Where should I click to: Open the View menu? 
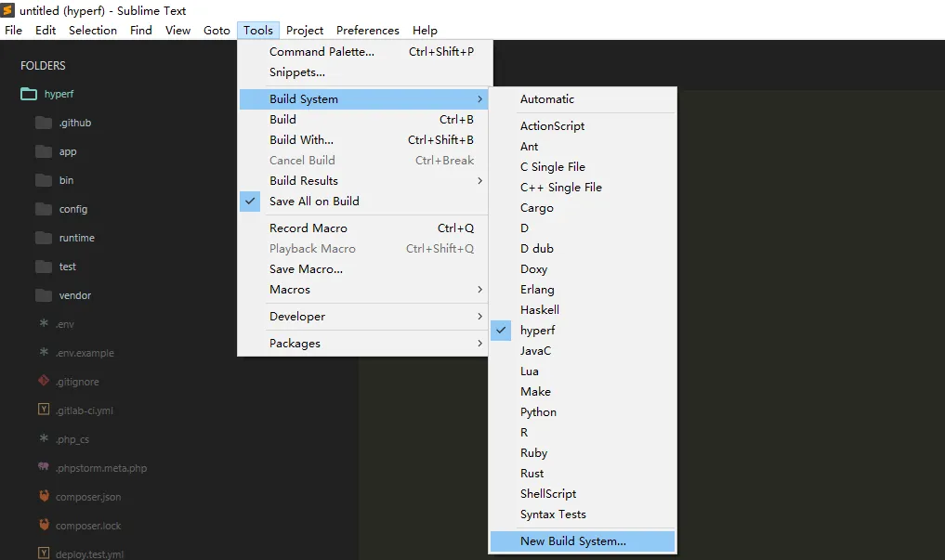tap(177, 30)
